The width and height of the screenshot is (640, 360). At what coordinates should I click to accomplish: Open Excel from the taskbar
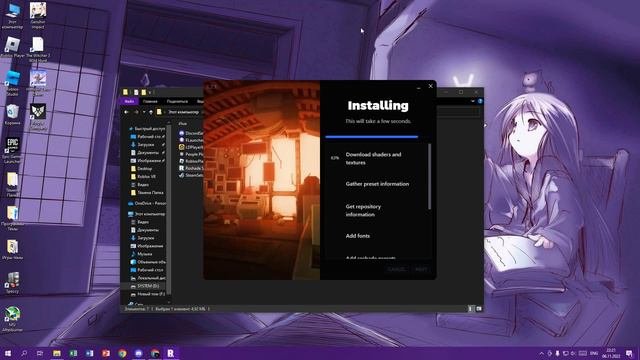pos(73,353)
